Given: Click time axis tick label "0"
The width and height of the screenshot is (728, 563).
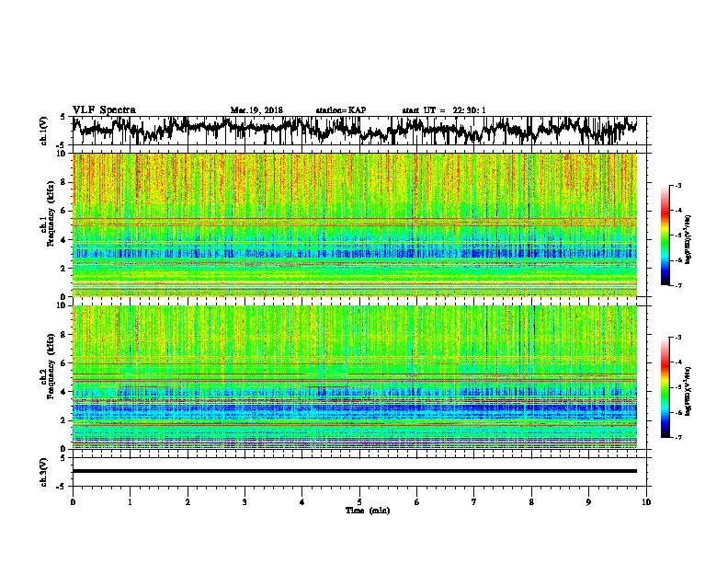Looking at the screenshot, I should click(x=73, y=502).
